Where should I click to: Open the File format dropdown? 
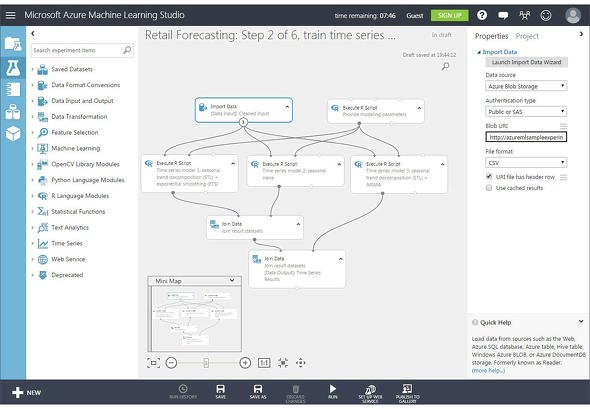pos(526,163)
